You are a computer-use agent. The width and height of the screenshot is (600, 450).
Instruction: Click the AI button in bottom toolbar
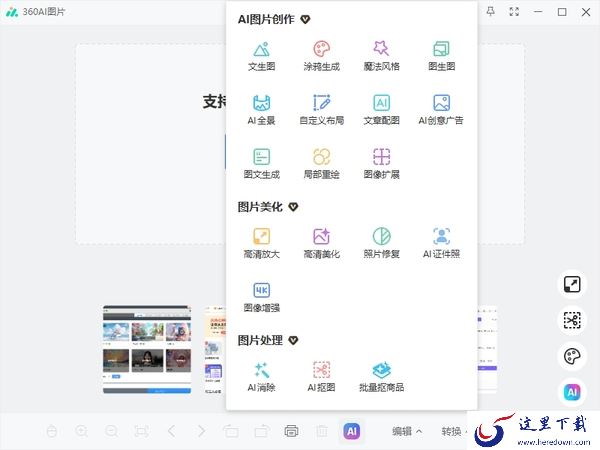pyautogui.click(x=352, y=431)
